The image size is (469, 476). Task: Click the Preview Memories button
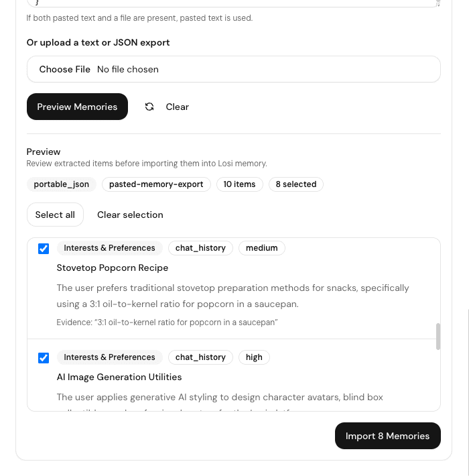click(x=77, y=107)
